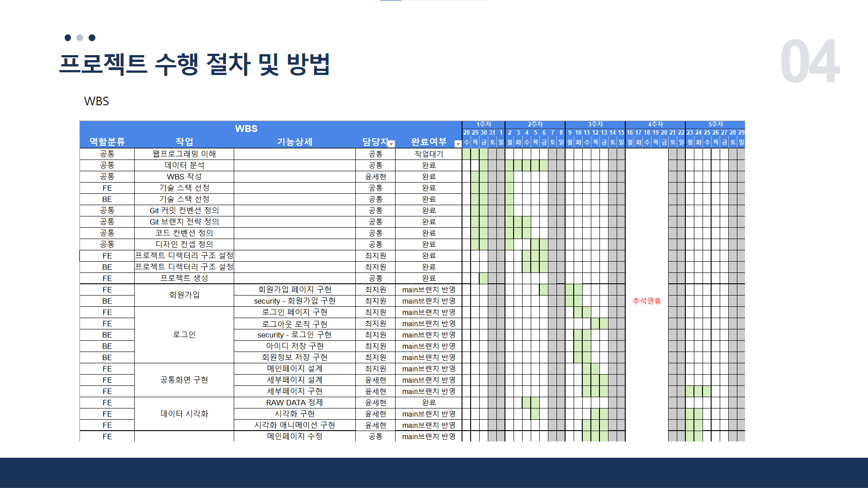Click the 데이터 시각화 merged cell
The width and height of the screenshot is (868, 488).
coord(184,414)
